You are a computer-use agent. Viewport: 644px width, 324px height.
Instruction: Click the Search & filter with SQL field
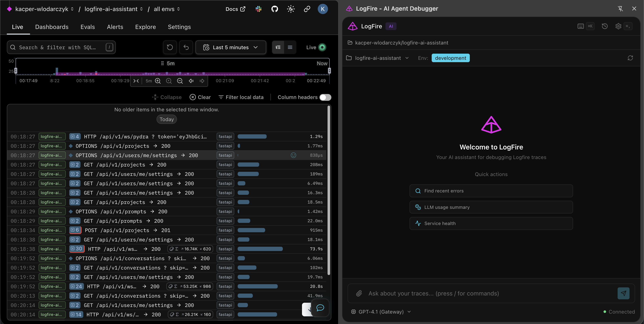[61, 47]
